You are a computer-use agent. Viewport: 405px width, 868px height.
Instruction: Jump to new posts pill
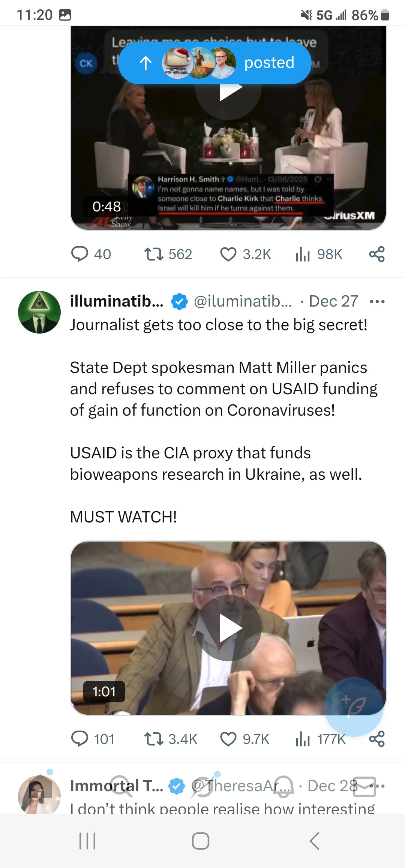[214, 63]
